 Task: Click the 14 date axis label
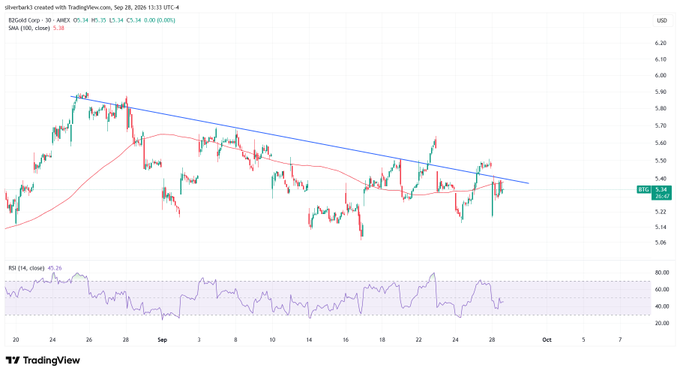pyautogui.click(x=309, y=340)
